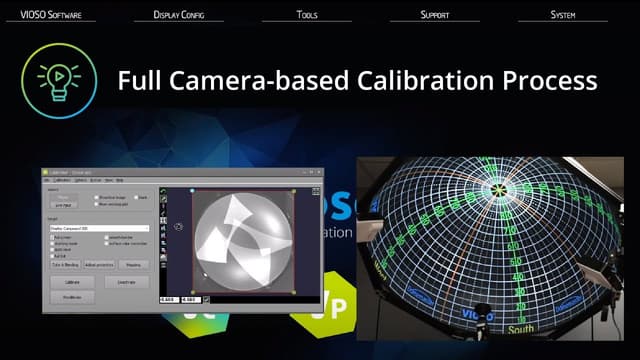Open the Calibration menu in window menu bar
This screenshot has width=640, height=360.
[62, 180]
